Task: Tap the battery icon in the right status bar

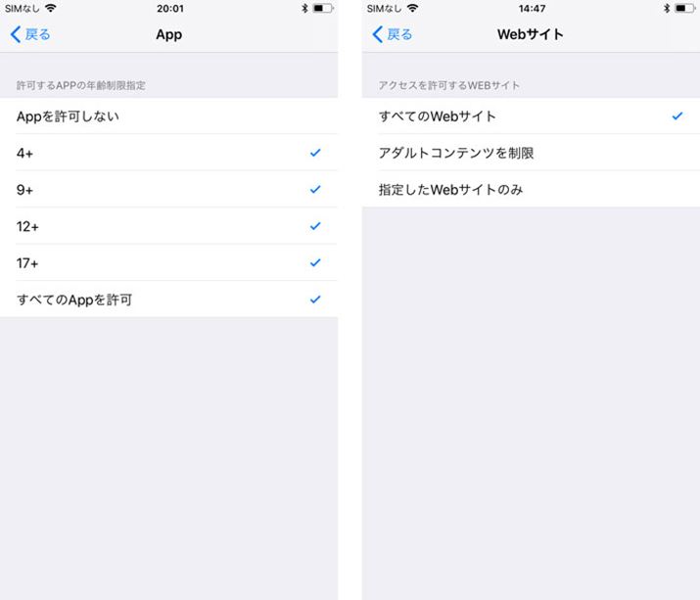Action: point(685,8)
